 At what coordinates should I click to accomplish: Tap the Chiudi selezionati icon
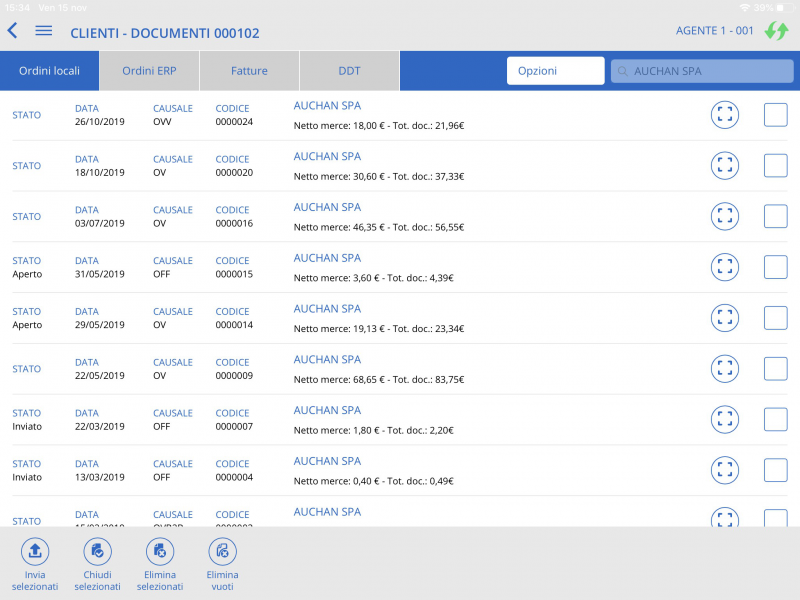point(97,551)
